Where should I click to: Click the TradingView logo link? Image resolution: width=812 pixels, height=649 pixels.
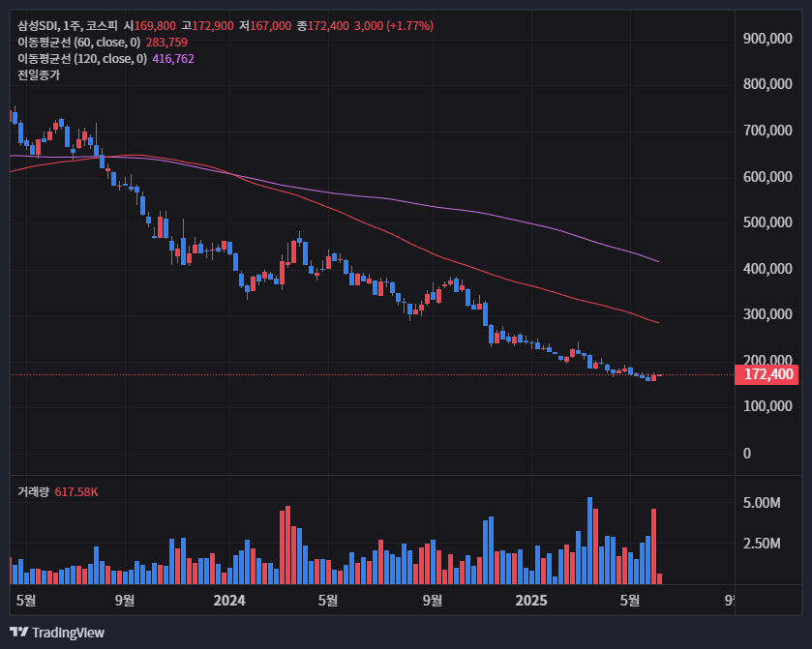pos(57,633)
